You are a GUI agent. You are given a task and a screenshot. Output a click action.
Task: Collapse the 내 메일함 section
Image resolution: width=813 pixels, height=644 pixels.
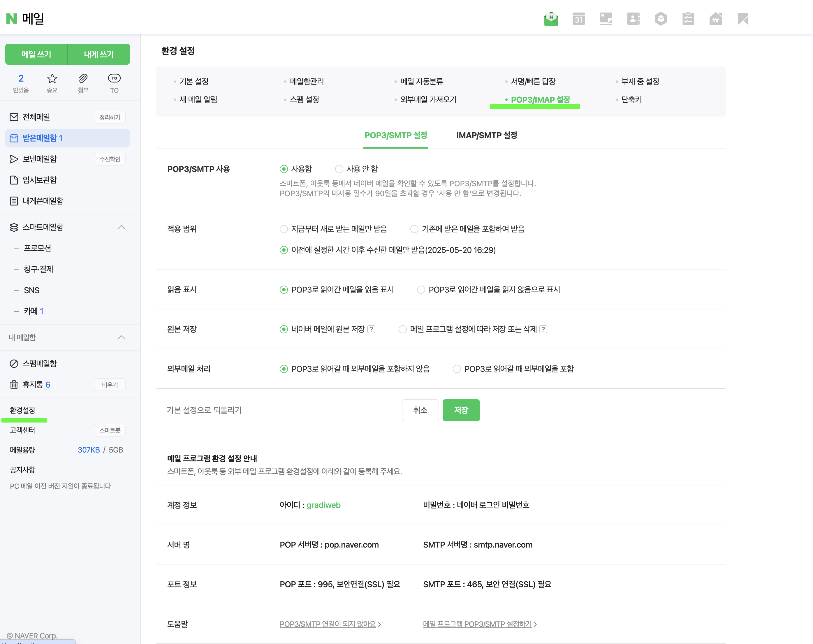[121, 337]
